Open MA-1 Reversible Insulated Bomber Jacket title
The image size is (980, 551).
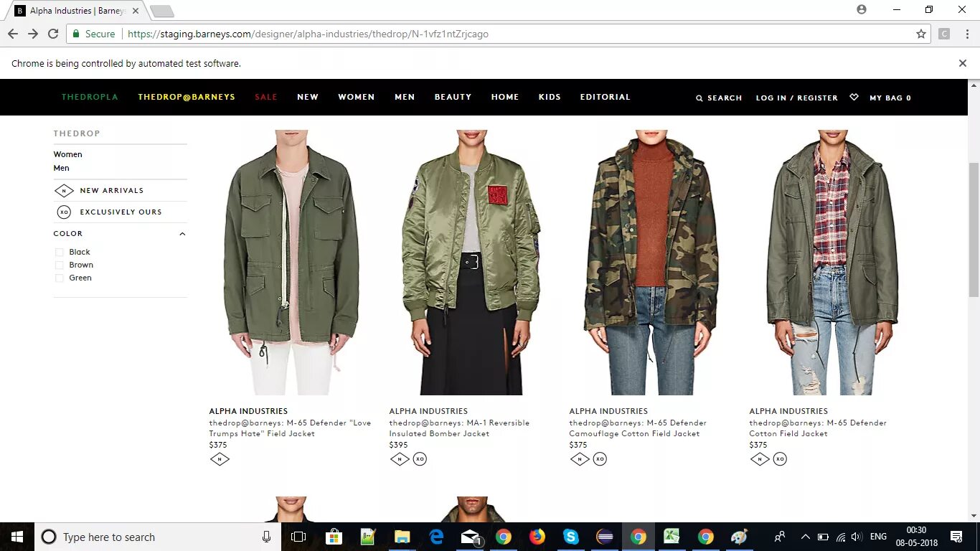coord(459,428)
